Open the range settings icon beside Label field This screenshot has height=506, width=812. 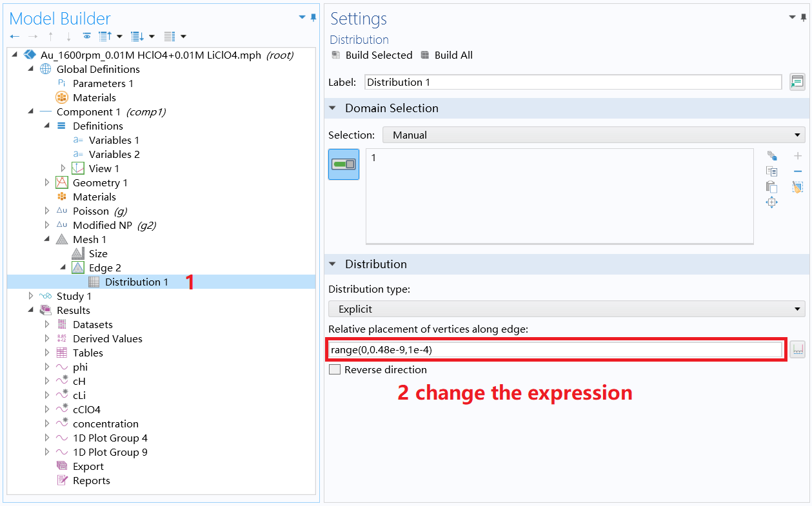[x=797, y=82]
